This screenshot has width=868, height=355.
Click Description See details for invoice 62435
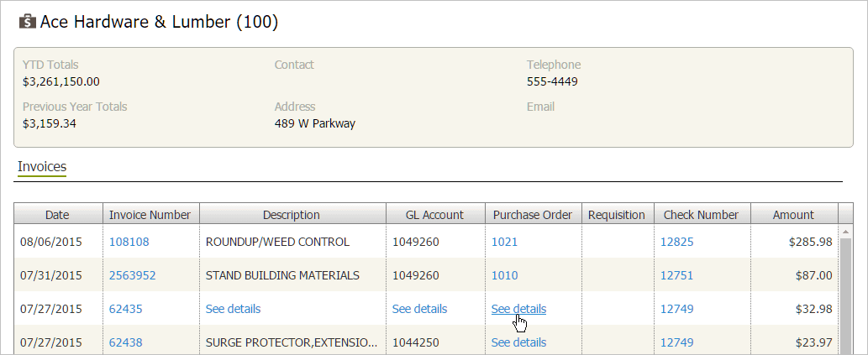tap(233, 309)
